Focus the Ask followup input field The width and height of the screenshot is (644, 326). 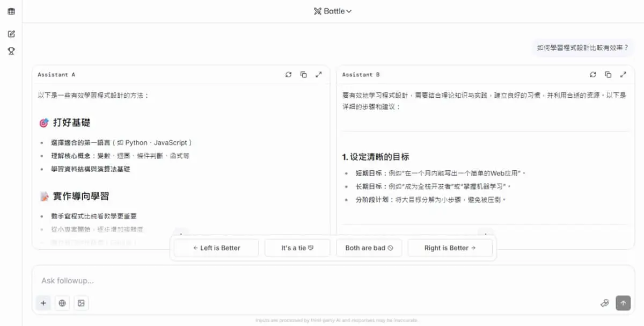click(322, 280)
